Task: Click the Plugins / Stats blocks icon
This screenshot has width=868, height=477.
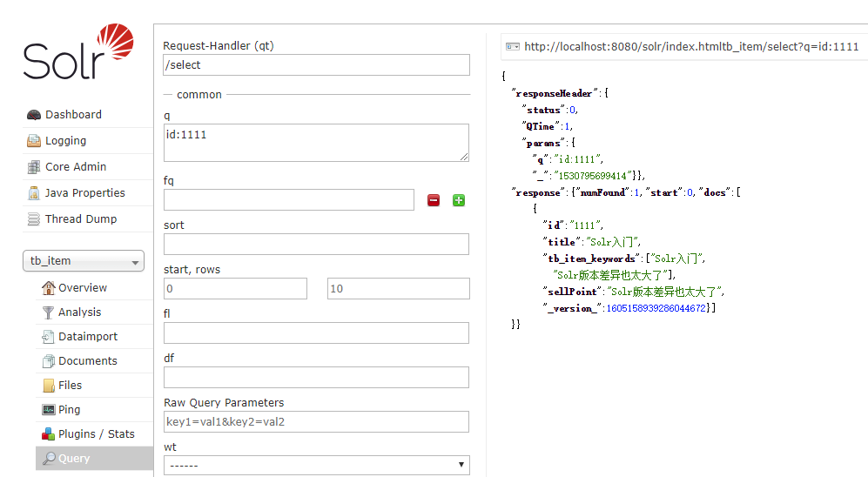Action: (49, 433)
